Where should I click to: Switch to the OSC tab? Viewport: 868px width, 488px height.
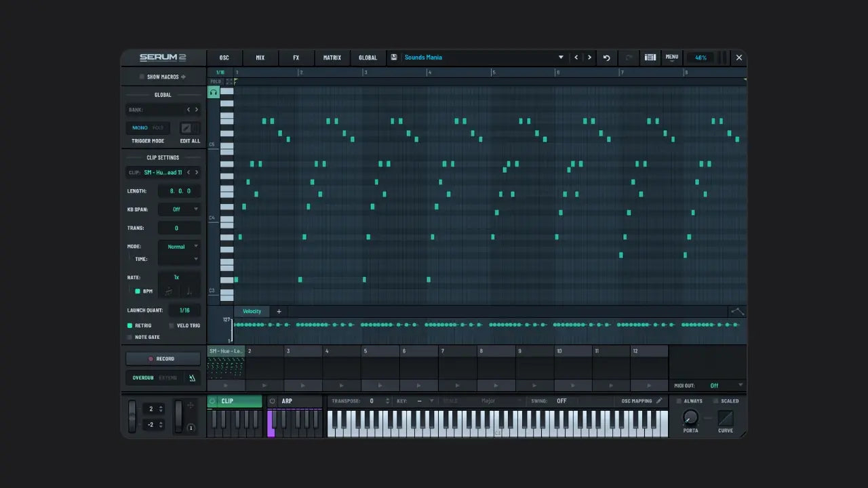pos(224,58)
